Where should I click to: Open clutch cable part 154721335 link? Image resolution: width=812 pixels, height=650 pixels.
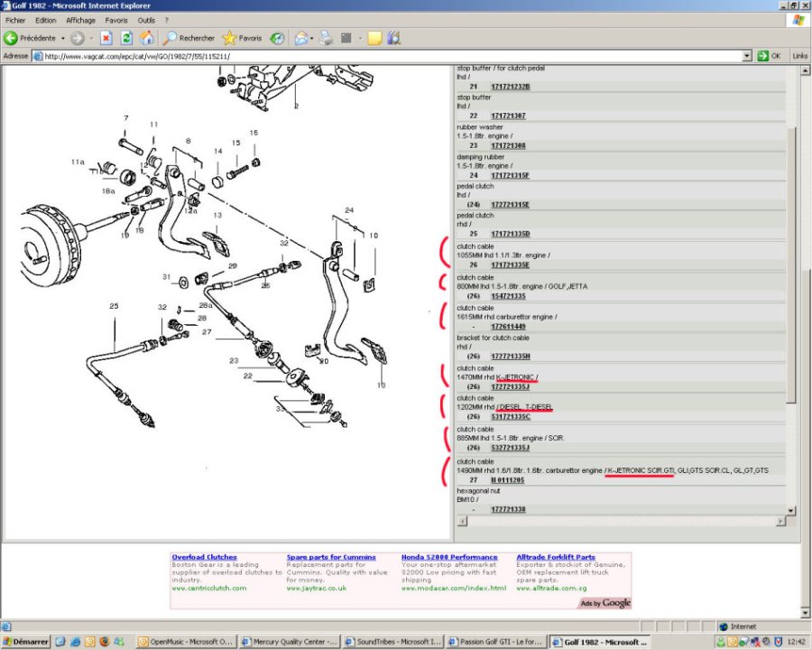[508, 296]
